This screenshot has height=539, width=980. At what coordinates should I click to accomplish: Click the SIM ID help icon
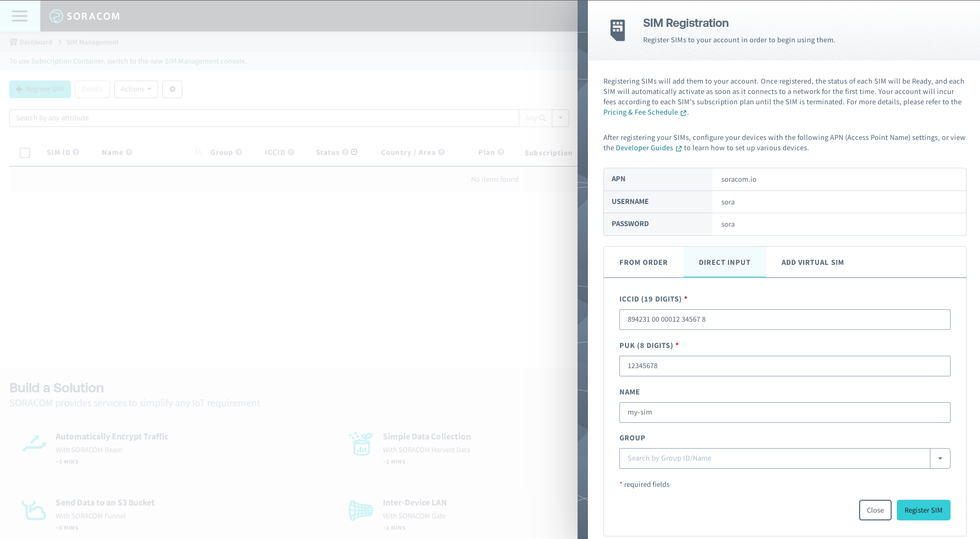pyautogui.click(x=76, y=152)
